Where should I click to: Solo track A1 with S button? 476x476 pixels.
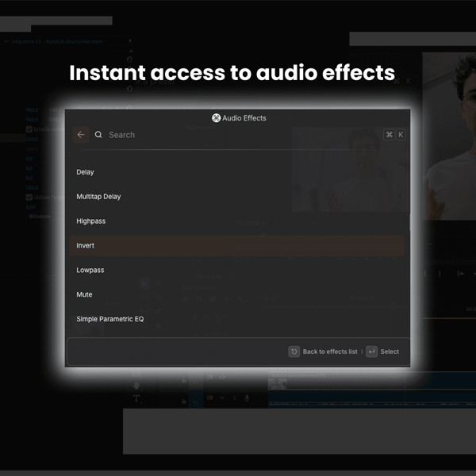(235, 398)
